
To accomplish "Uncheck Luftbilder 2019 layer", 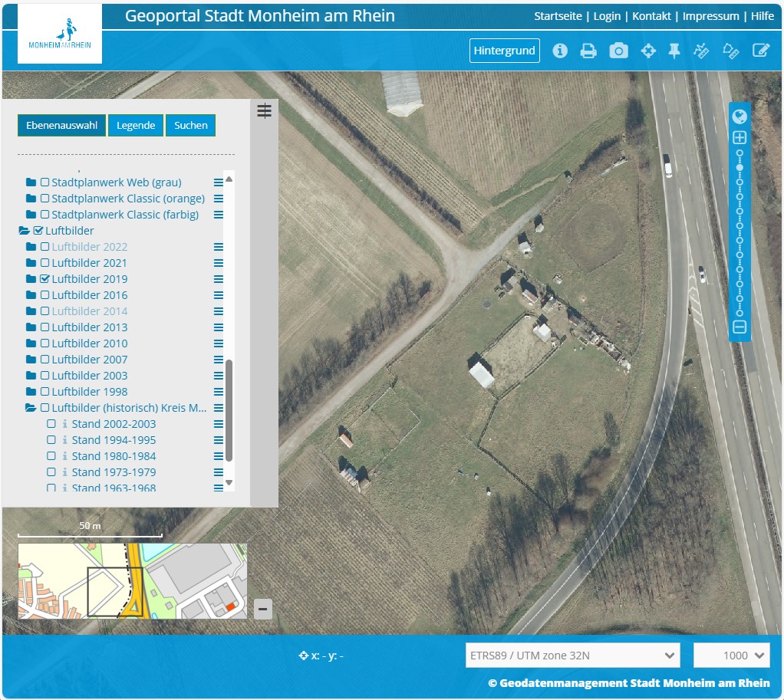I will (x=44, y=279).
